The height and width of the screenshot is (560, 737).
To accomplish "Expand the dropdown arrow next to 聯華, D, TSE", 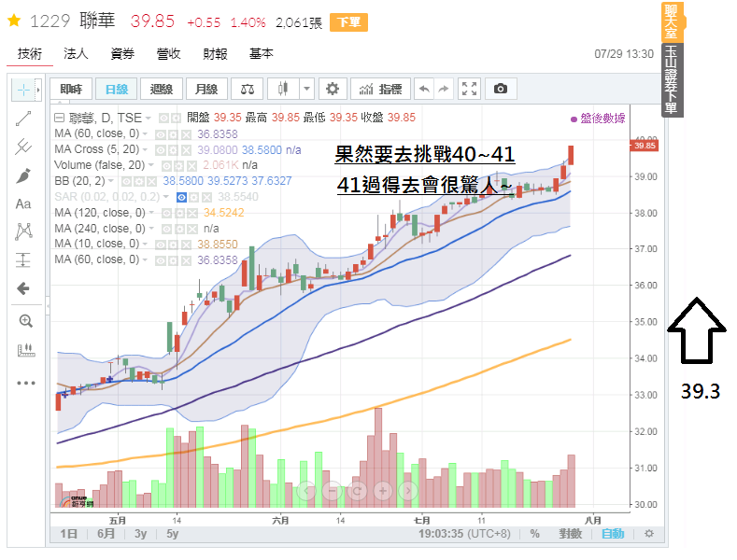I will 149,118.
